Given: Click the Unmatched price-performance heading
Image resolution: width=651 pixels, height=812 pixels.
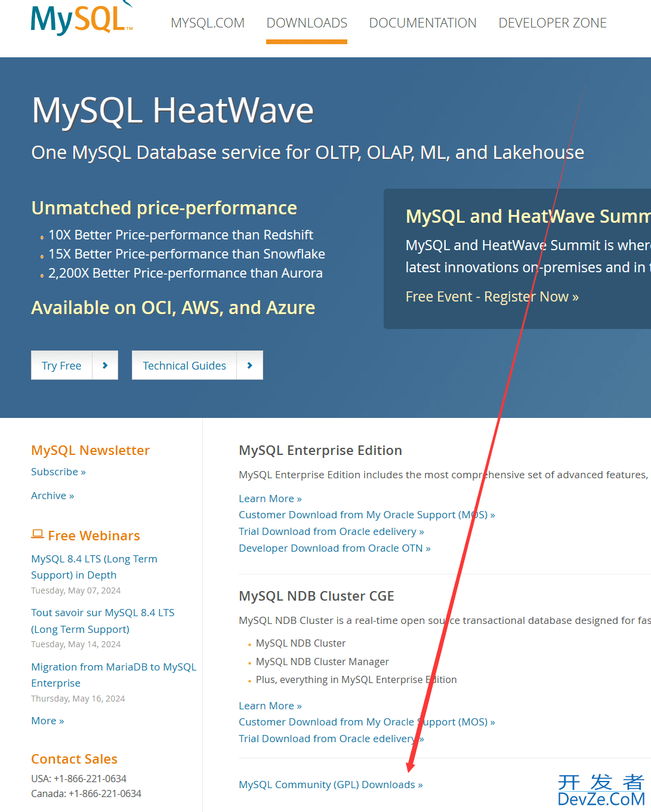Looking at the screenshot, I should pyautogui.click(x=164, y=208).
